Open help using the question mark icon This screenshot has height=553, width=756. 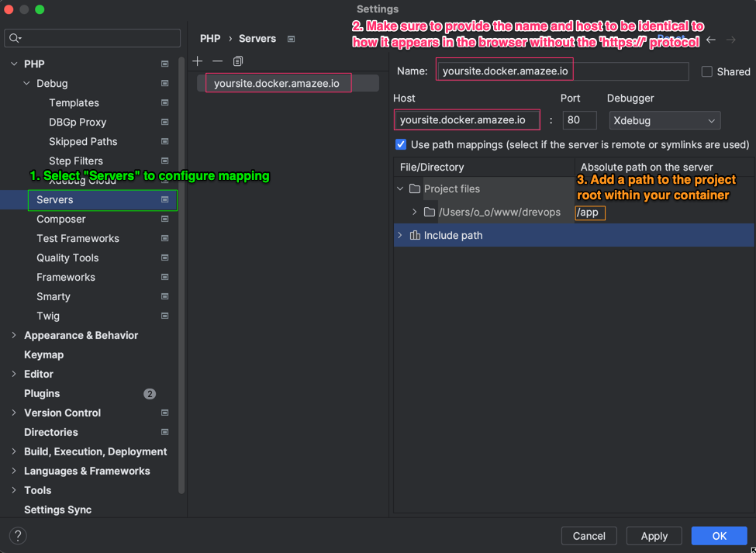(17, 535)
